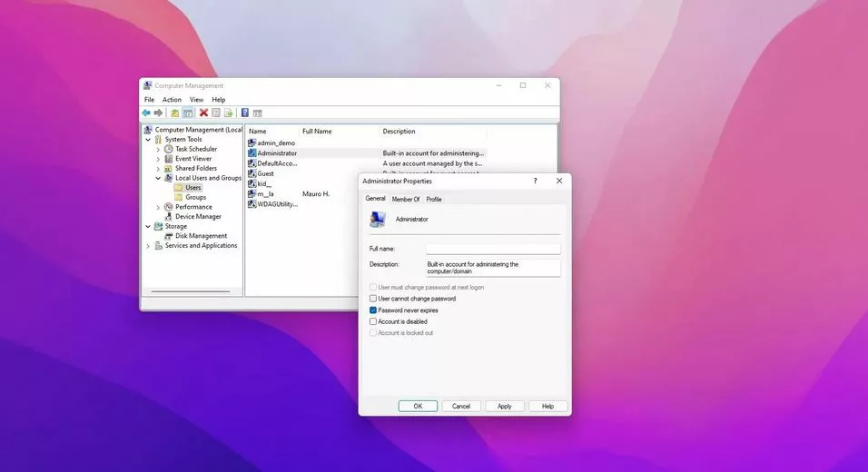Image resolution: width=868 pixels, height=472 pixels.
Task: Uncheck Password never expires checkbox
Action: pyautogui.click(x=373, y=310)
